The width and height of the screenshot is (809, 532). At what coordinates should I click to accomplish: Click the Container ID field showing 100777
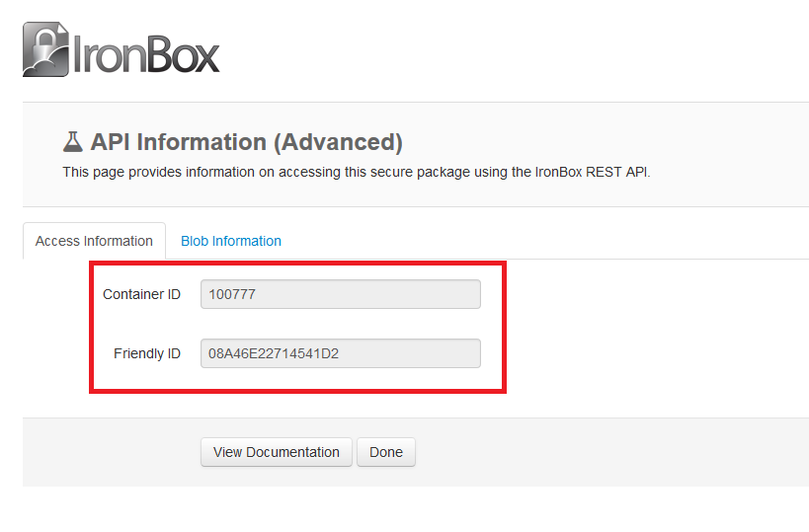[341, 294]
